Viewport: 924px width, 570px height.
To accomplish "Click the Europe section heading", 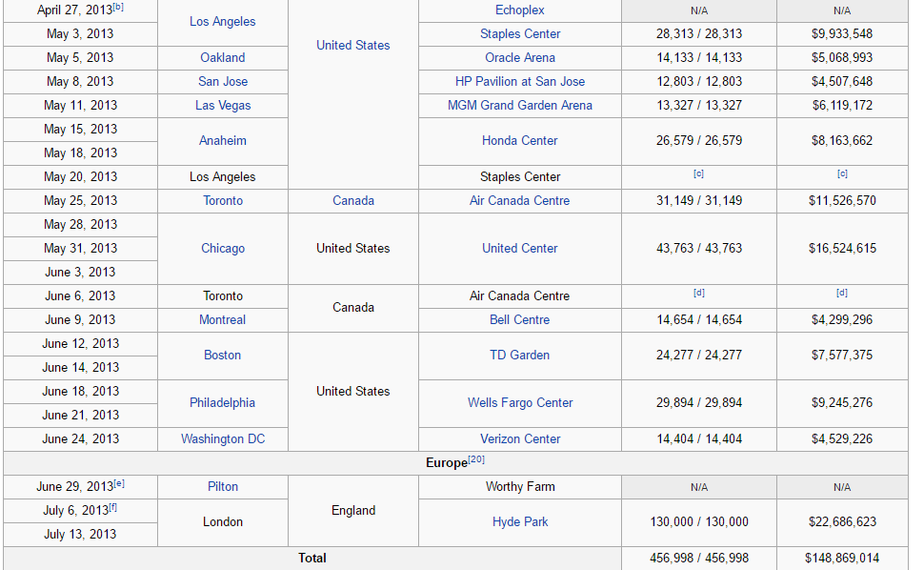I will click(446, 463).
